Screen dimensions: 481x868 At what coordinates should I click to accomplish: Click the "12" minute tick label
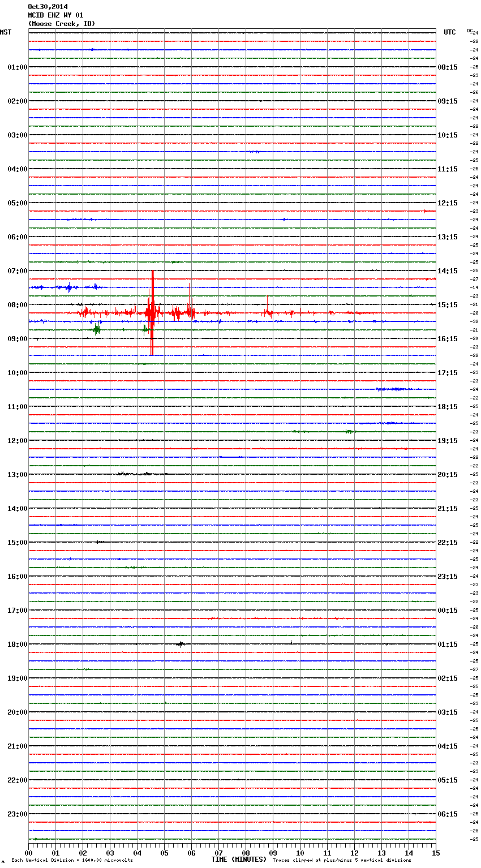pos(354,853)
